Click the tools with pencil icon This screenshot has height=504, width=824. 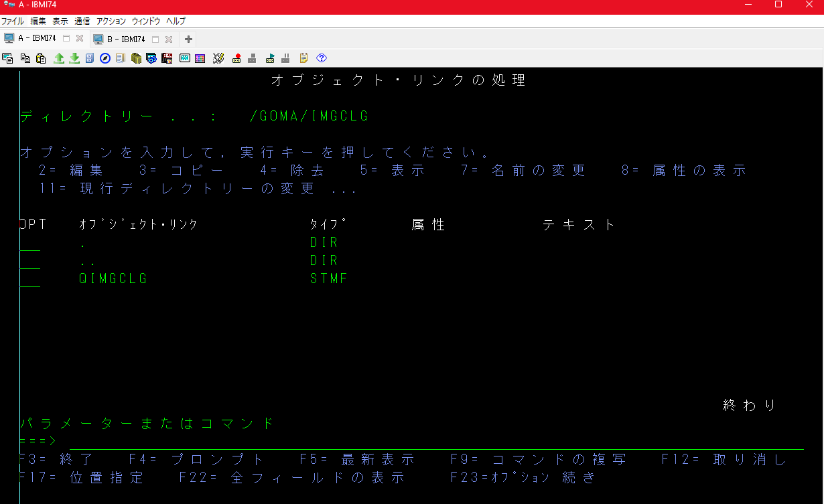coord(218,58)
